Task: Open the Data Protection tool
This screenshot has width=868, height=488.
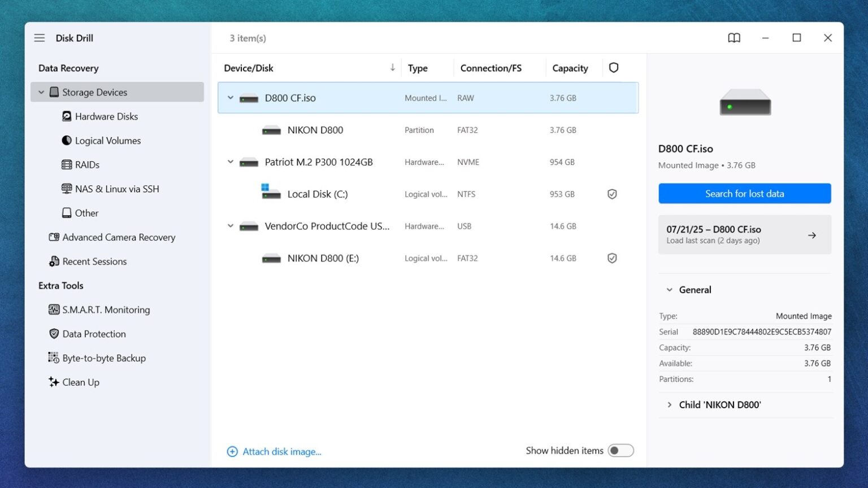Action: point(94,334)
